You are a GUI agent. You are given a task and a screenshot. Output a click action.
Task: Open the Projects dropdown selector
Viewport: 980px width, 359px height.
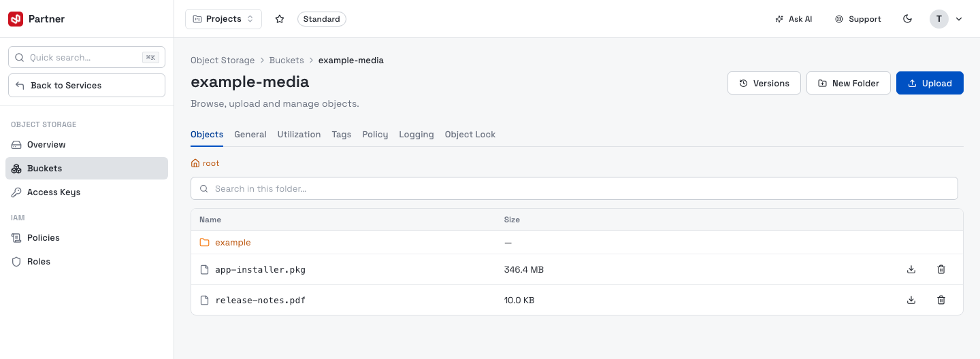point(223,19)
